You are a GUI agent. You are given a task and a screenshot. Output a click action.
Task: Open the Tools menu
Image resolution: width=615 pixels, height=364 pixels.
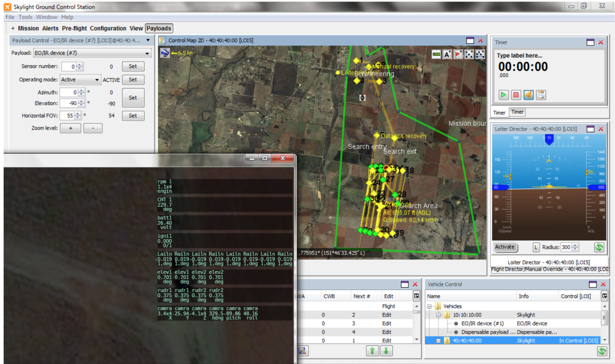(25, 17)
